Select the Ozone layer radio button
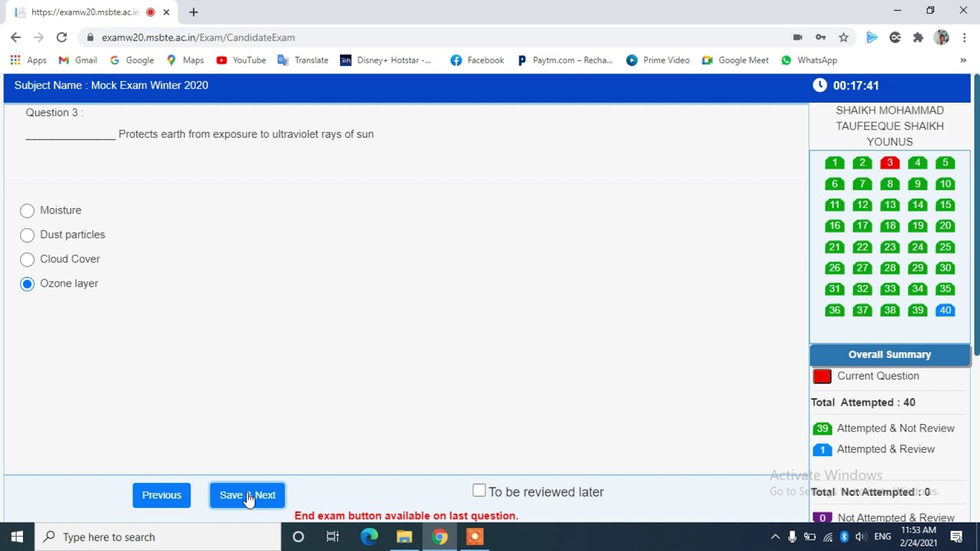This screenshot has width=980, height=551. click(x=28, y=284)
